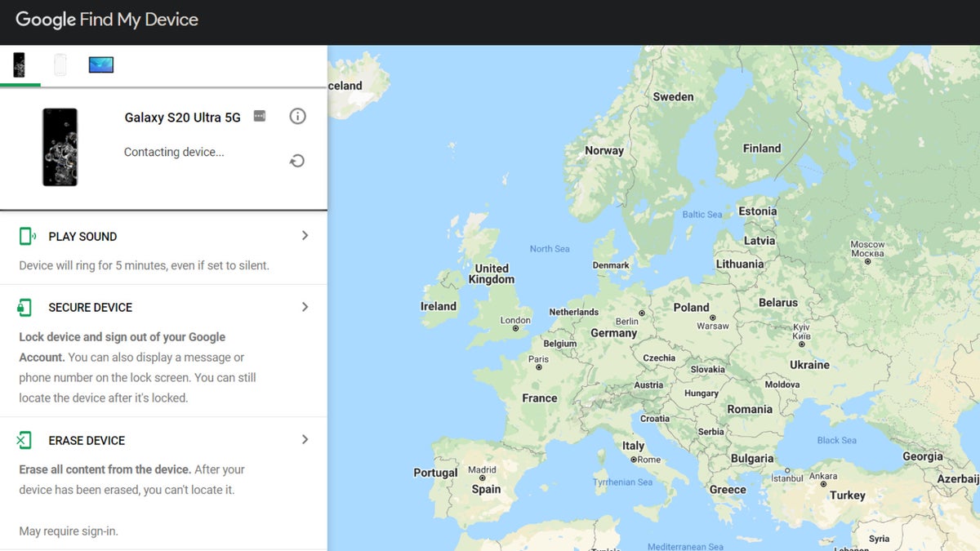
Task: Click the Germany label on the map
Action: click(613, 333)
